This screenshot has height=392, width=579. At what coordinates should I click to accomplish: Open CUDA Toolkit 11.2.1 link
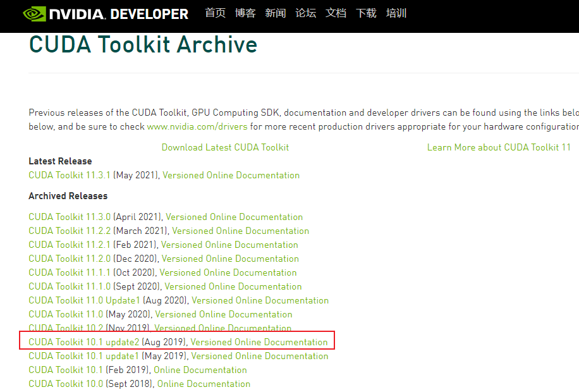pyautogui.click(x=70, y=245)
